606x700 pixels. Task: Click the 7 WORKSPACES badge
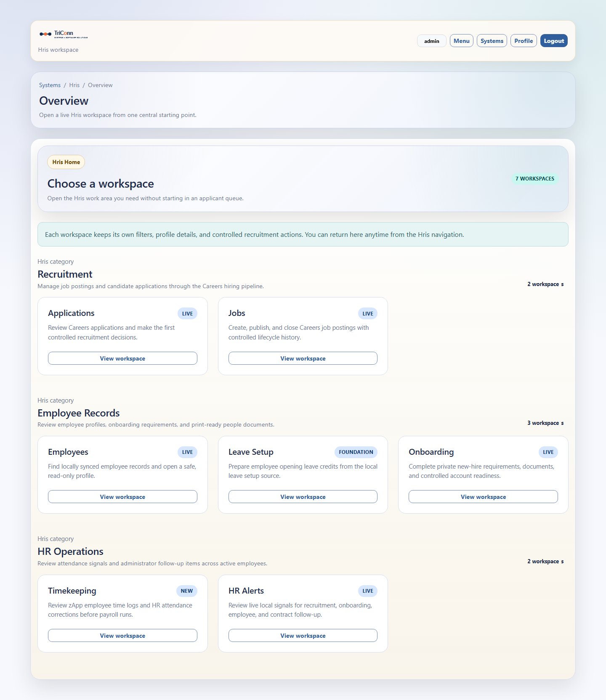(535, 179)
